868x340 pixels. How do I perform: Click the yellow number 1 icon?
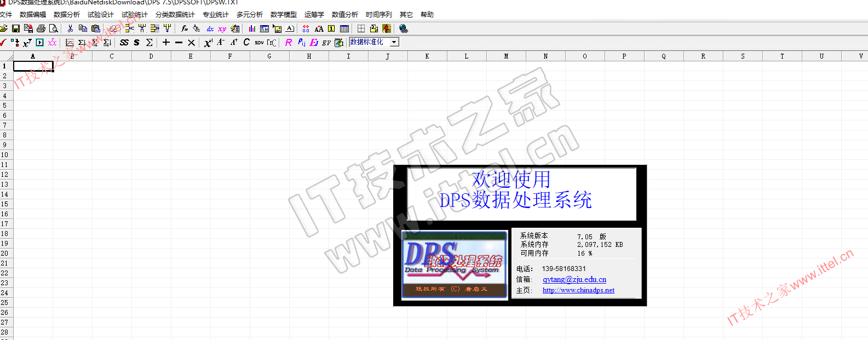(x=331, y=28)
